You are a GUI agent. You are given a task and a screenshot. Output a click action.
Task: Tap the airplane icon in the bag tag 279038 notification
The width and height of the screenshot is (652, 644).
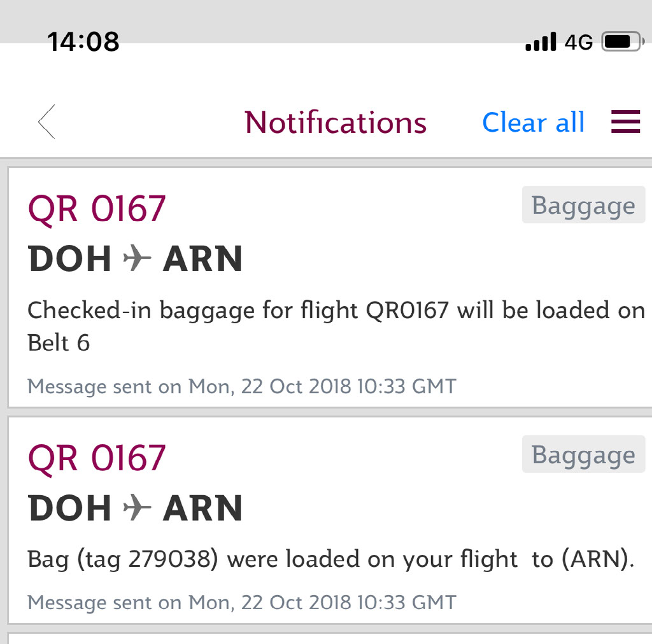137,508
